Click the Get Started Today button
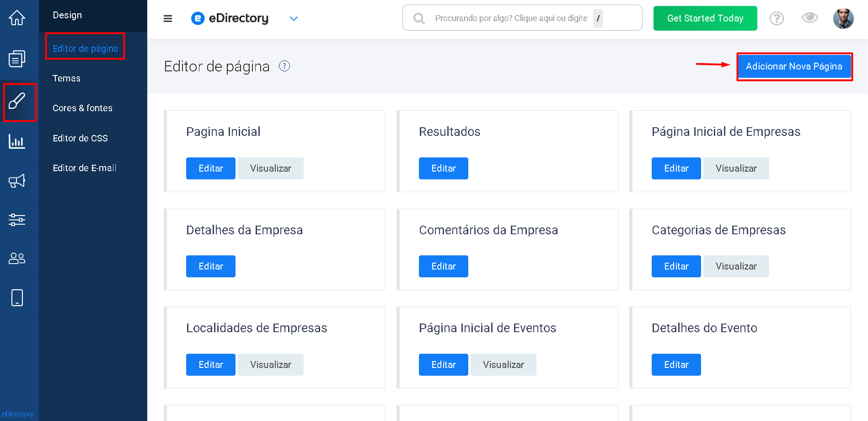The image size is (868, 421). (x=705, y=18)
